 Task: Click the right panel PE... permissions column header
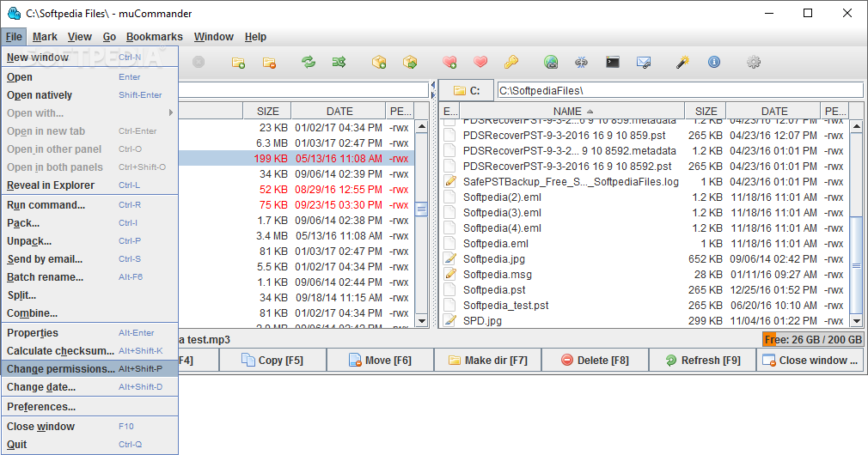coord(834,111)
